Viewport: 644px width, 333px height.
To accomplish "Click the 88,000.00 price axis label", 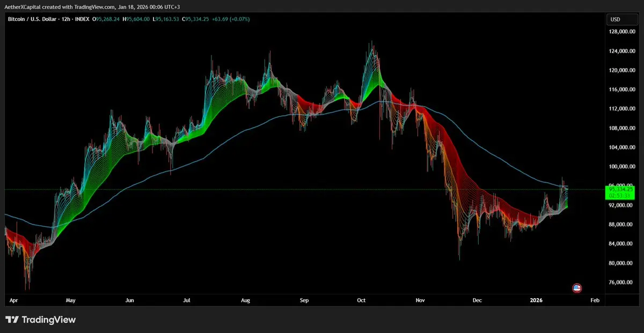I will click(x=621, y=225).
